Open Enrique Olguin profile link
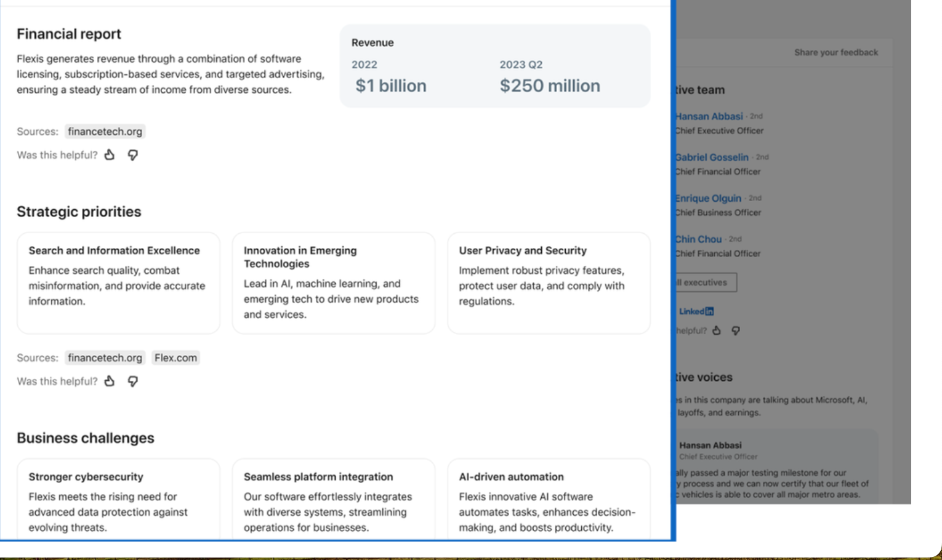942x560 pixels. click(x=709, y=198)
